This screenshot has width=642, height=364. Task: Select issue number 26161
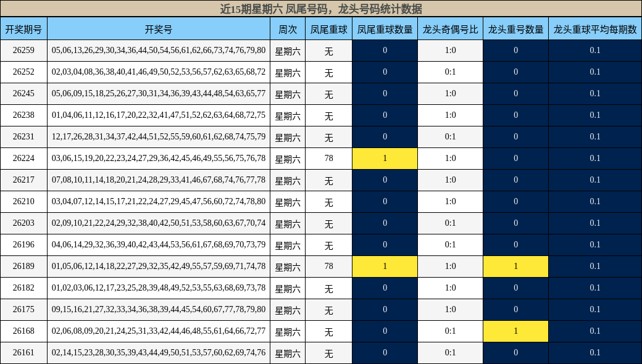tap(23, 352)
